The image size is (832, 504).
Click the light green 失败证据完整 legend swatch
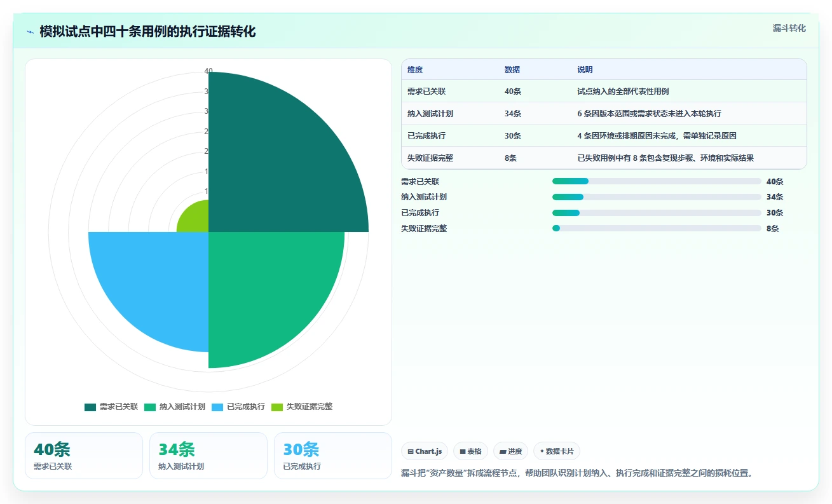coord(277,407)
